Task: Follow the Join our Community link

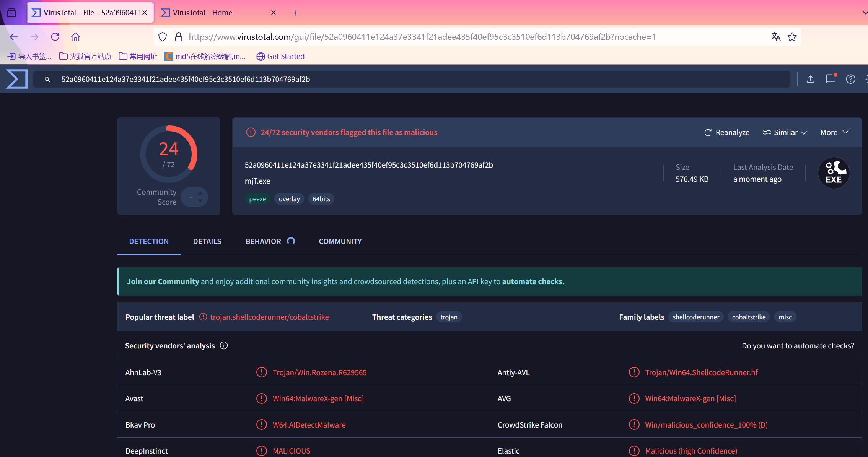Action: [x=163, y=281]
